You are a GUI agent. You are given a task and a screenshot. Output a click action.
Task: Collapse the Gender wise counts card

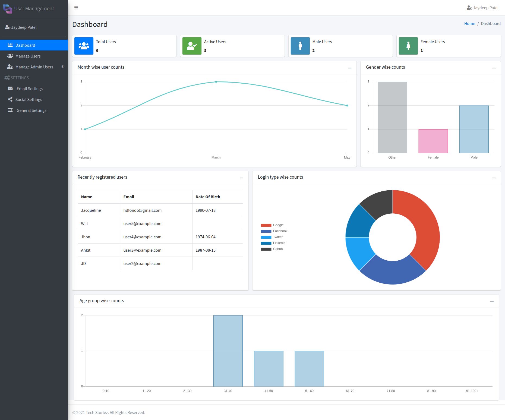494,68
